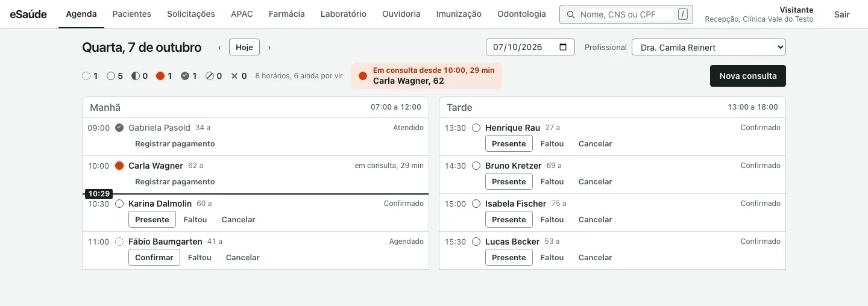
Task: Click the empty-circle confirmed status filter icon
Action: (111, 76)
